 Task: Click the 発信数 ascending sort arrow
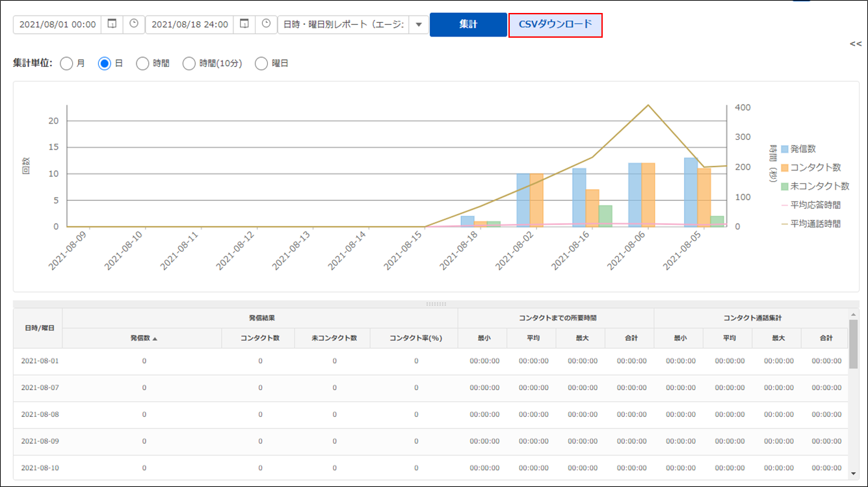coord(155,338)
